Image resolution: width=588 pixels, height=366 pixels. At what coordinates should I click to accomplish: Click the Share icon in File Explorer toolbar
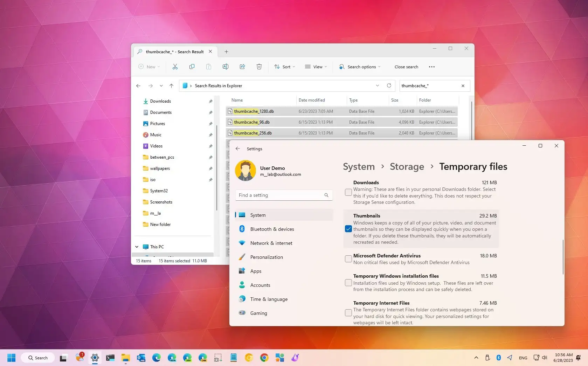(242, 67)
